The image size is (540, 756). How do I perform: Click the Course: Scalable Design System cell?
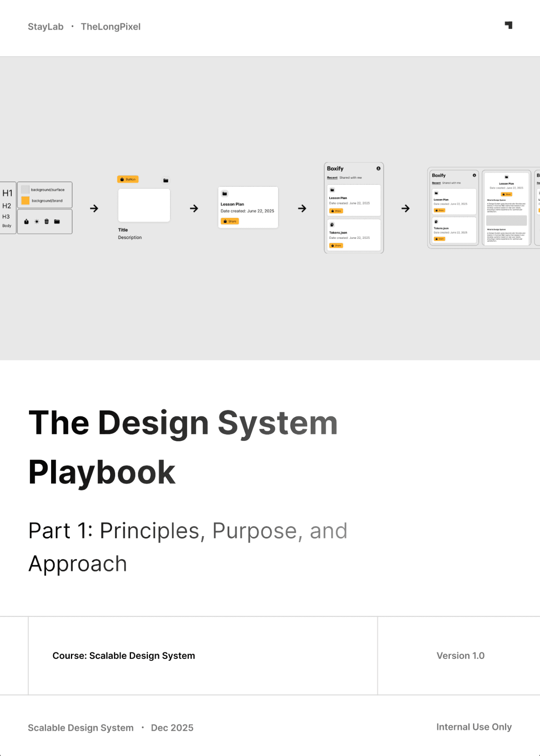coord(124,656)
